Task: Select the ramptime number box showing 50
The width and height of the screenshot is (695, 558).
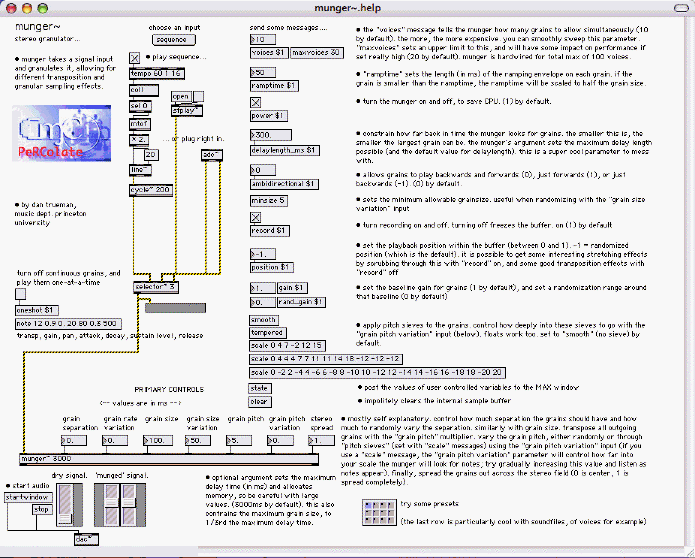Action: [263, 72]
